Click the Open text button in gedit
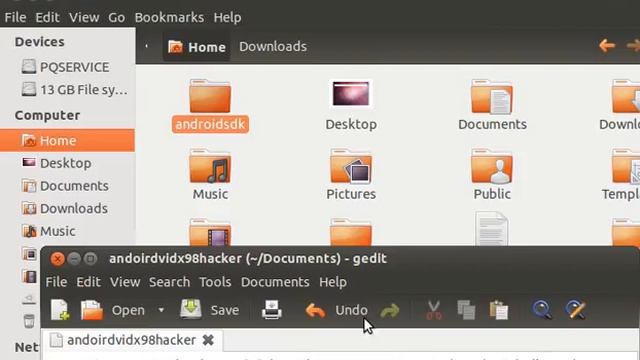This screenshot has width=640, height=360. [128, 311]
